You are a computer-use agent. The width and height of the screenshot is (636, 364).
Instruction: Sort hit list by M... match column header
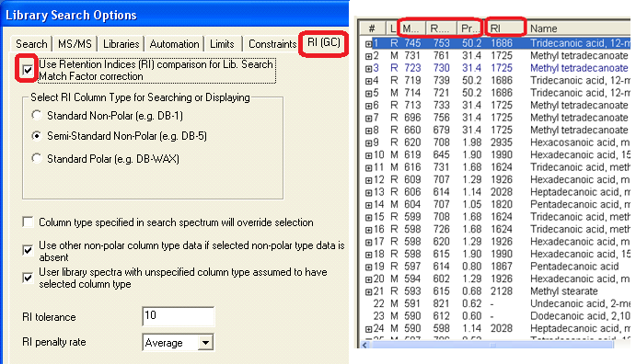point(411,28)
